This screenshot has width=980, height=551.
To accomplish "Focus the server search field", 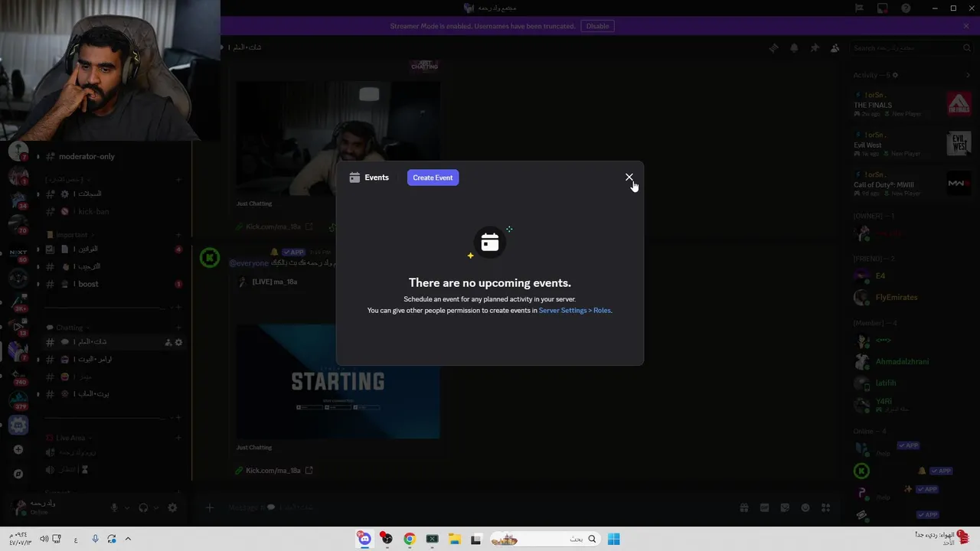I will click(x=912, y=47).
